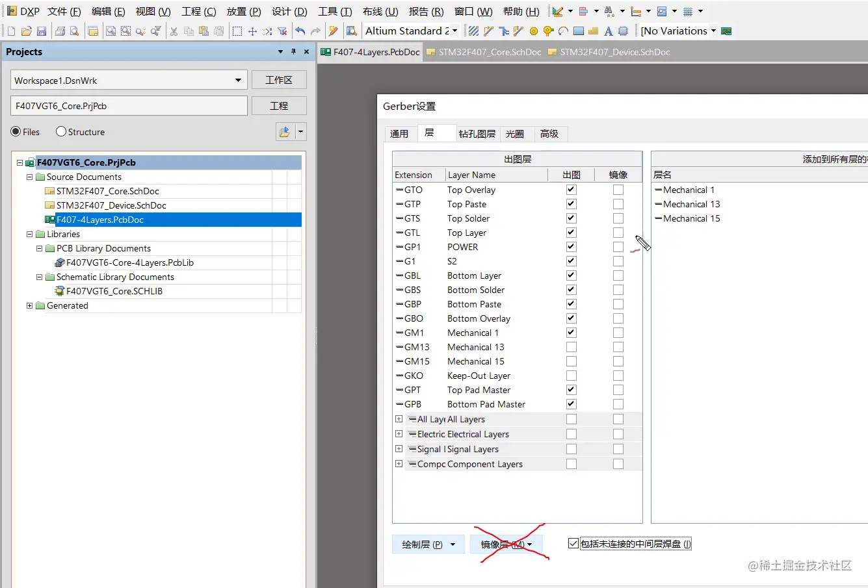Uncheck the 出图 checkbox for POWER layer

(572, 247)
